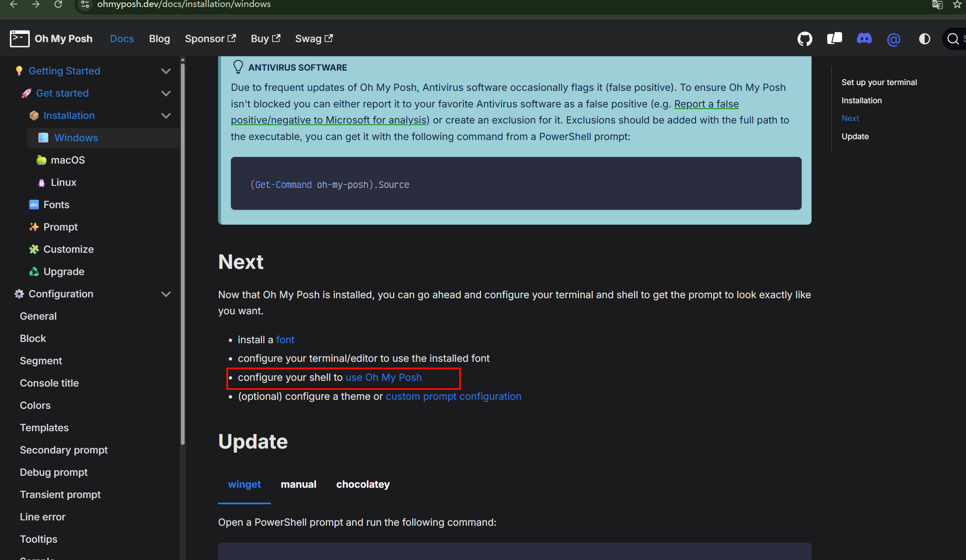The image size is (966, 560).
Task: Click the gear icon beside Configuration
Action: point(19,294)
